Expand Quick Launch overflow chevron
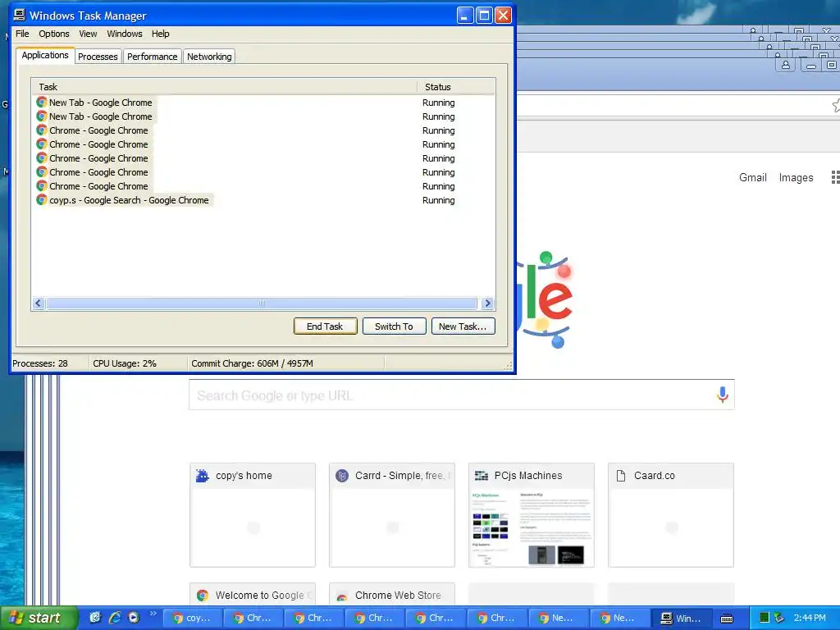Image resolution: width=840 pixels, height=630 pixels. (x=153, y=614)
